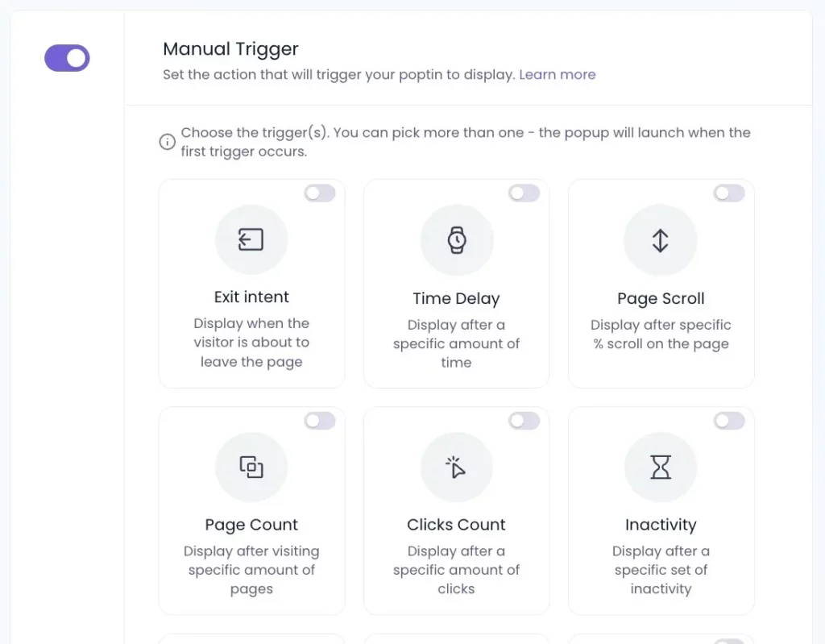Click the Page Scroll double-arrow icon
Screen dimensions: 825x644
661,239
